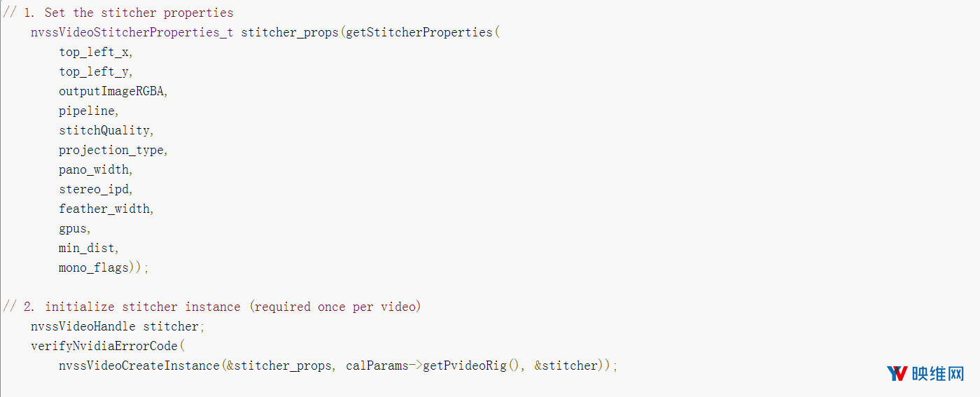The image size is (980, 397).
Task: Click the pipeline argument line
Action: tap(87, 111)
